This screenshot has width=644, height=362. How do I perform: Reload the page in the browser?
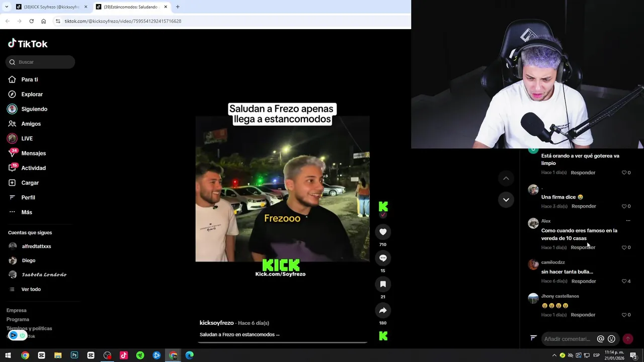click(31, 21)
